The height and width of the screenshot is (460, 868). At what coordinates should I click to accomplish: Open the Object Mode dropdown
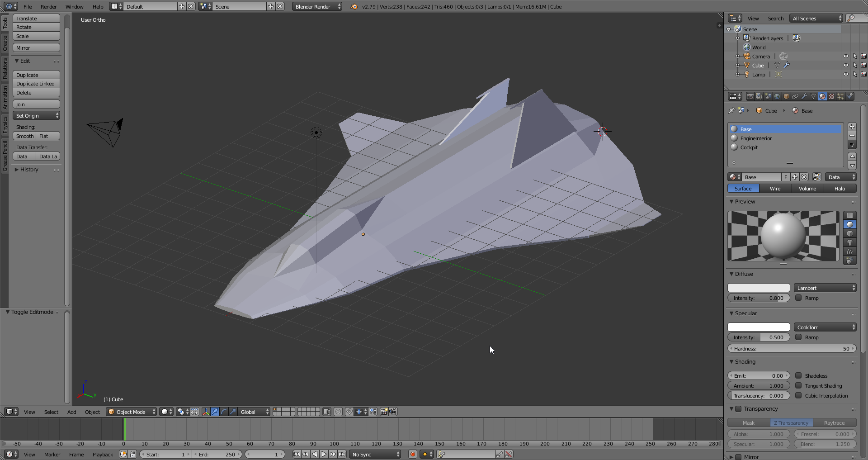click(132, 412)
